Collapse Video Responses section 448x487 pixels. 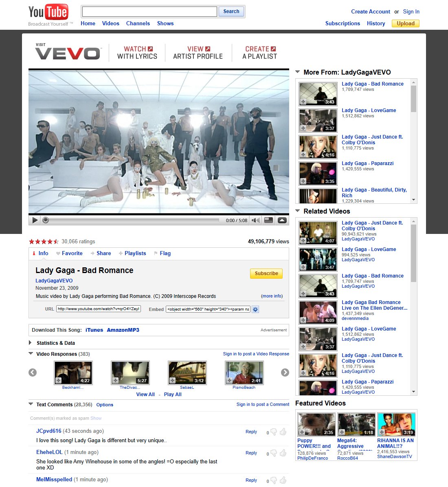(31, 353)
